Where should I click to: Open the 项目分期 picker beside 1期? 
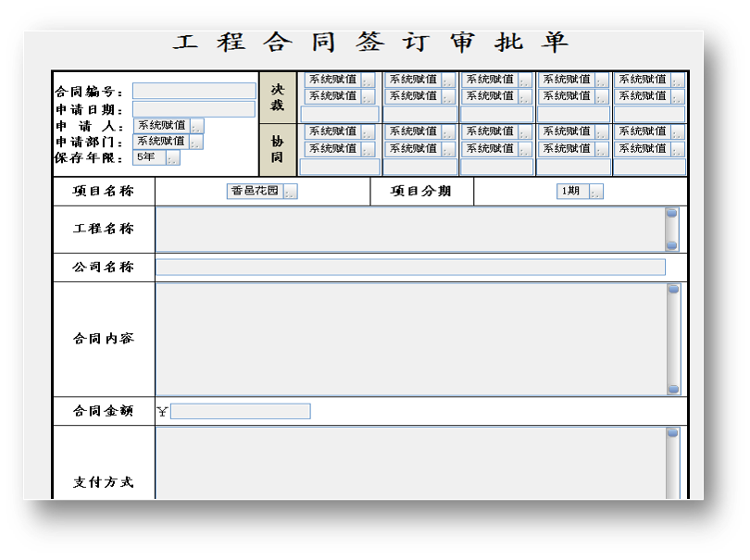click(x=595, y=192)
